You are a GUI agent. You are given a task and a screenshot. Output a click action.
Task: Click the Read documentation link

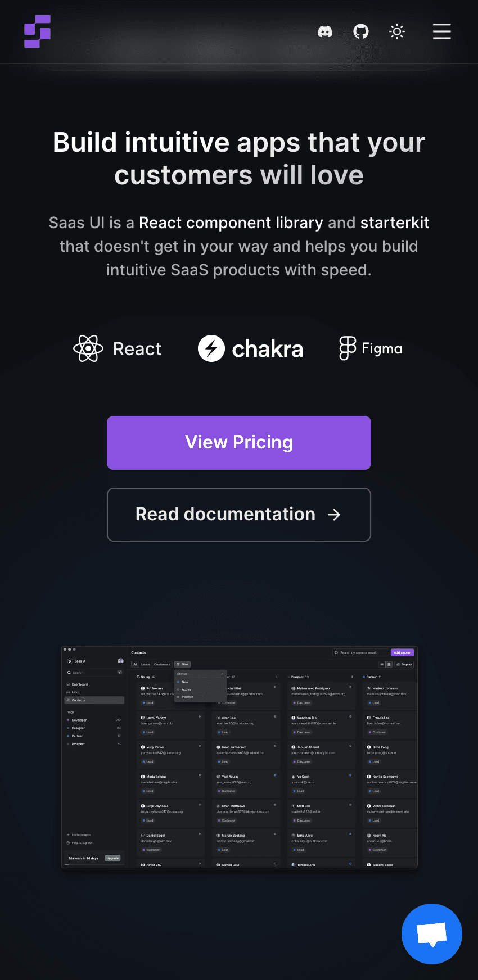[x=238, y=514]
